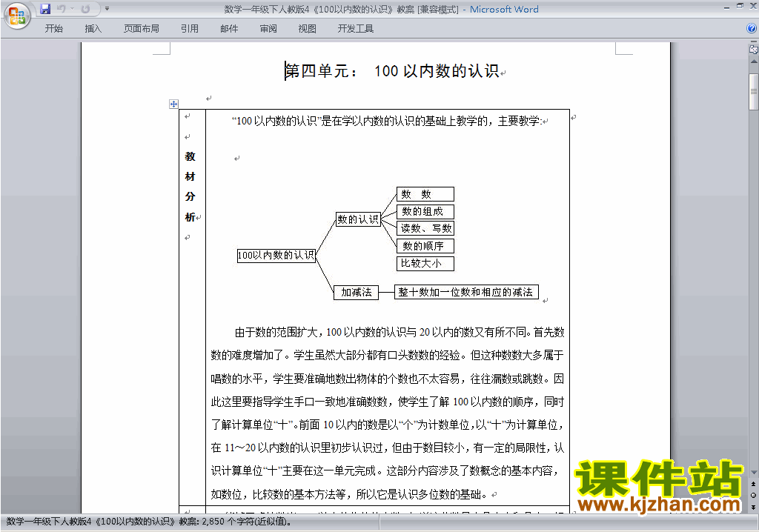This screenshot has height=532, width=759.
Task: Switch to the 页面布局 tab
Action: [x=142, y=29]
